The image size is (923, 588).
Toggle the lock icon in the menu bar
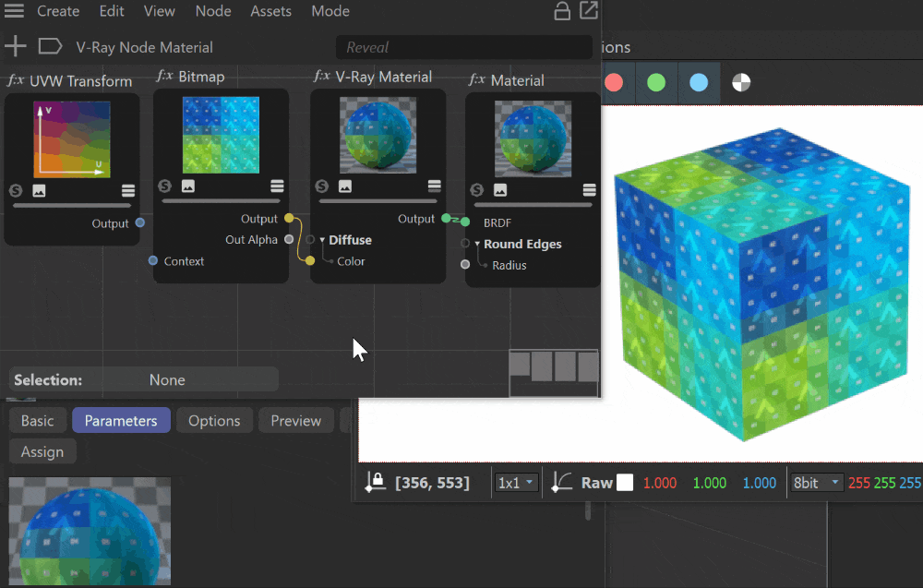click(562, 10)
